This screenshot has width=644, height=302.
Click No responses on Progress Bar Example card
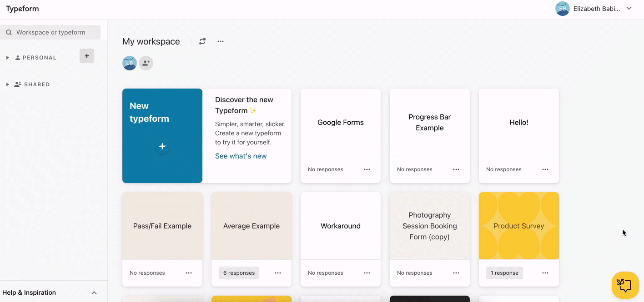click(x=415, y=169)
